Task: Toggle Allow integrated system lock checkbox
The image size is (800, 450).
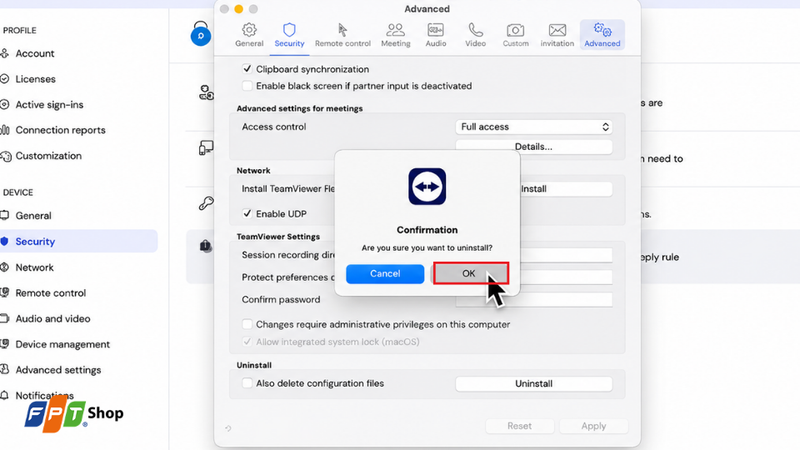Action: [247, 341]
